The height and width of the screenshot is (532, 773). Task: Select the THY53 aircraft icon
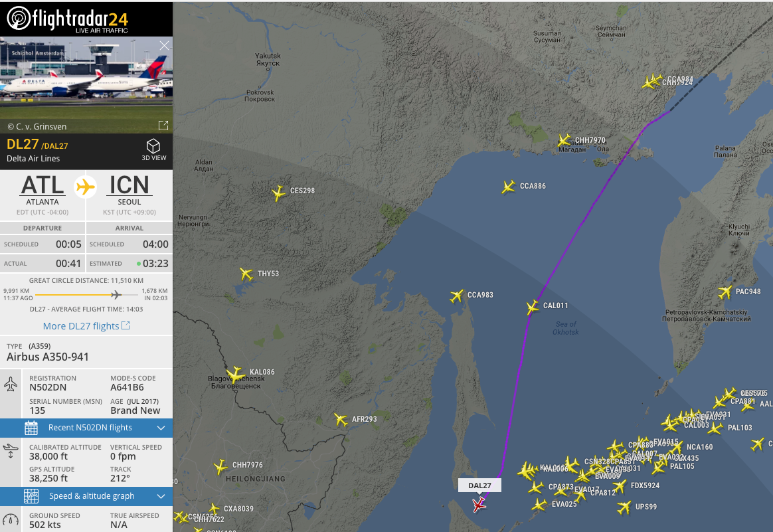coord(246,274)
